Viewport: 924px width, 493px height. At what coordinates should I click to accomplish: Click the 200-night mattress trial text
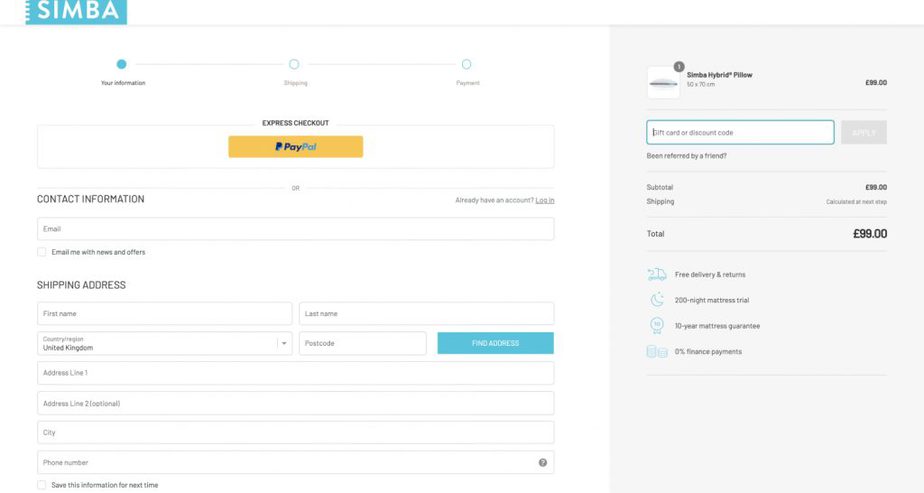click(x=712, y=300)
